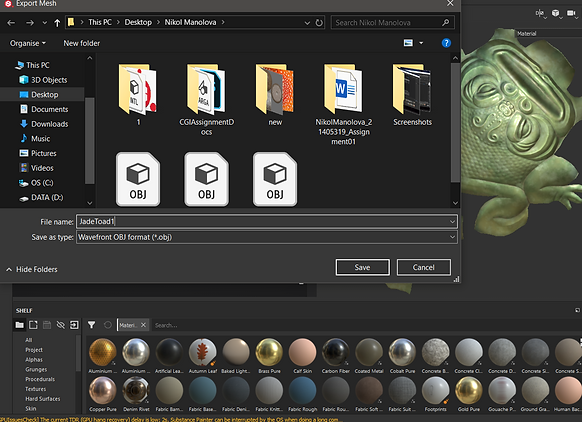The image size is (582, 422).
Task: Select the Carbon Fiber material
Action: tap(336, 356)
